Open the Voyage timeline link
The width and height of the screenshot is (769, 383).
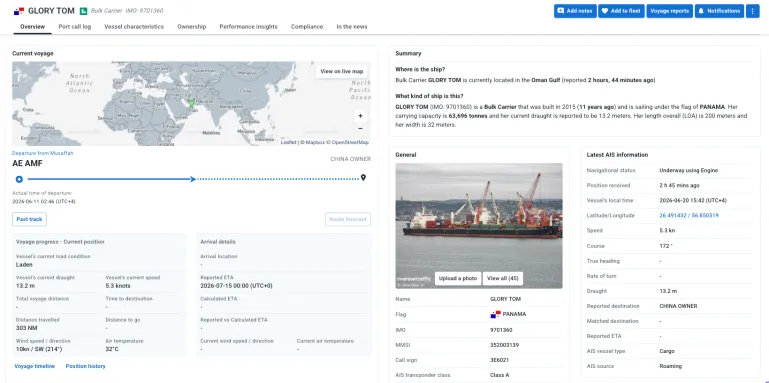[35, 366]
